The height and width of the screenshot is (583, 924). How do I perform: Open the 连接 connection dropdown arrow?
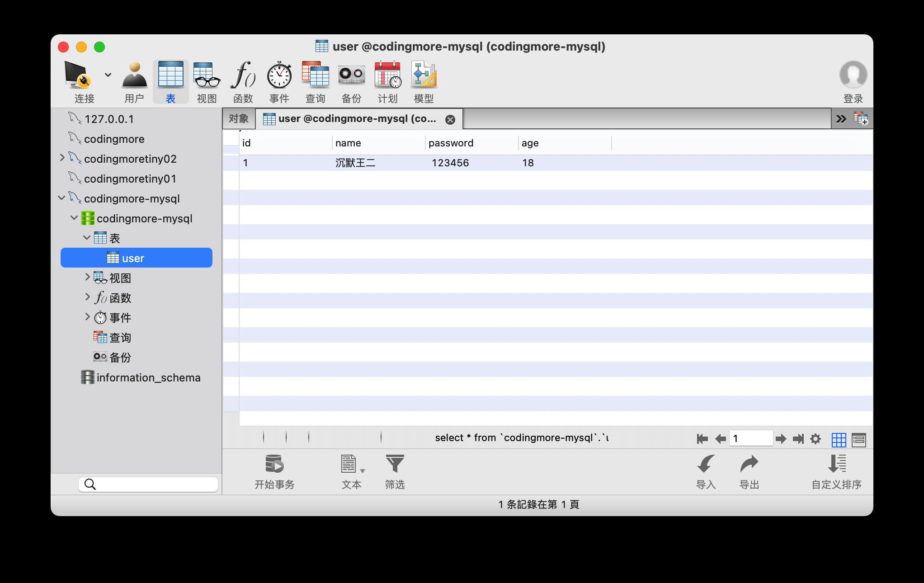click(x=108, y=75)
